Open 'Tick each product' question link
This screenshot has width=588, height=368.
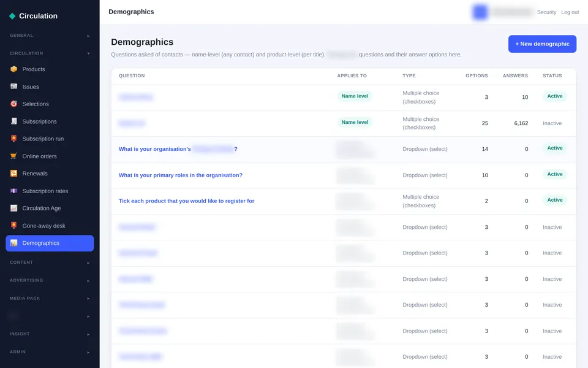click(186, 201)
